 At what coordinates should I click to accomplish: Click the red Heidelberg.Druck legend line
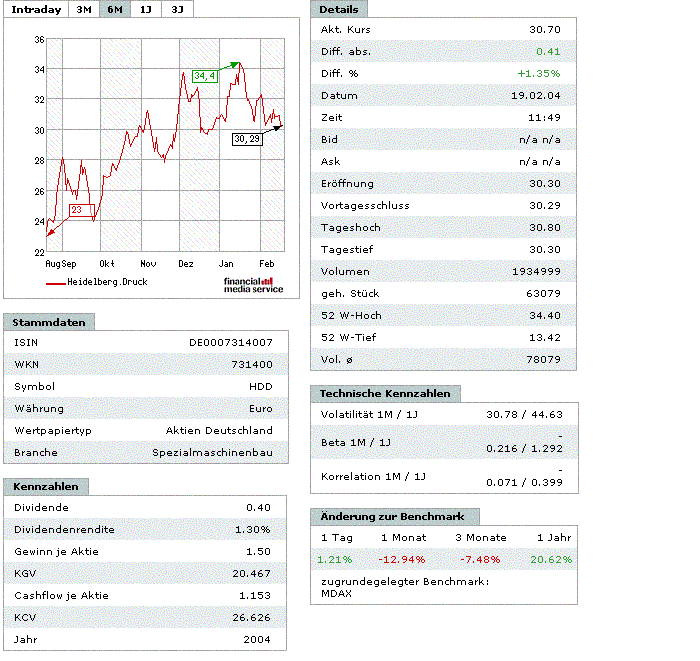pos(55,284)
